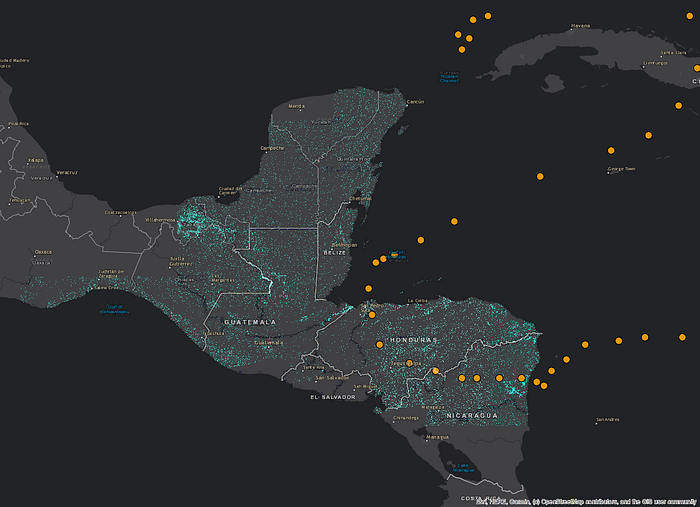Select the Cancún city label
The height and width of the screenshot is (507, 700).
coord(415,102)
